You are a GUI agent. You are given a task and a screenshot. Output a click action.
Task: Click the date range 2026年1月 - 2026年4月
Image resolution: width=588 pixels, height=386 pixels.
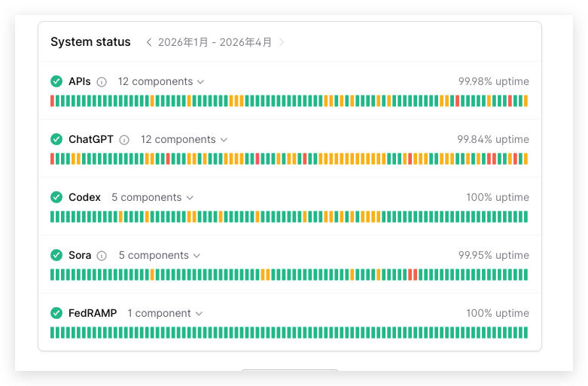215,42
